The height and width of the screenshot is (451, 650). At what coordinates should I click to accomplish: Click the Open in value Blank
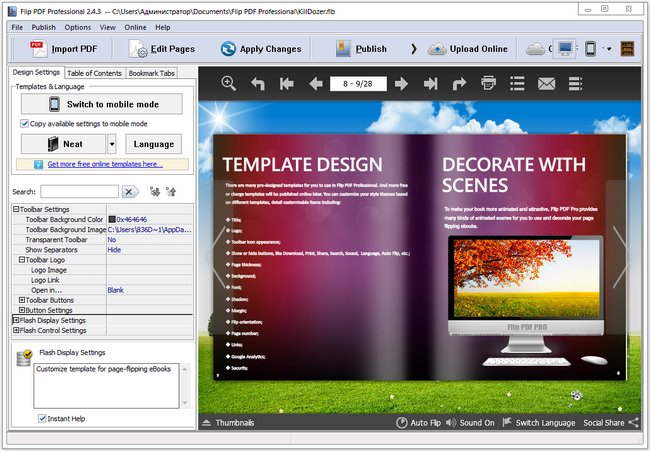pos(115,290)
